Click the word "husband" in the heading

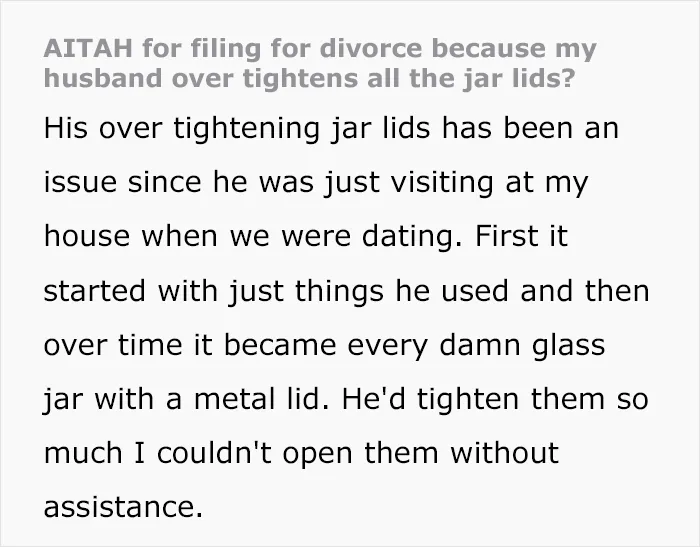pyautogui.click(x=103, y=78)
